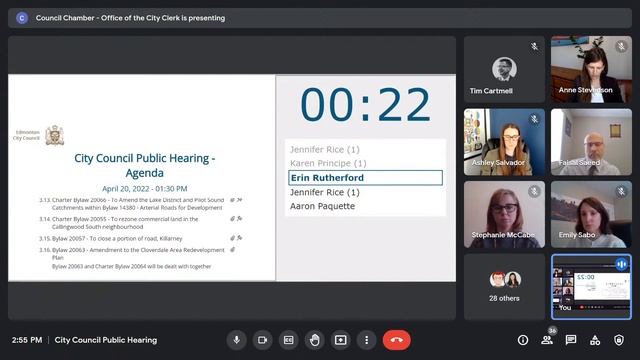Select Anne Stevenson's video tile
The width and height of the screenshot is (640, 360).
click(x=591, y=69)
